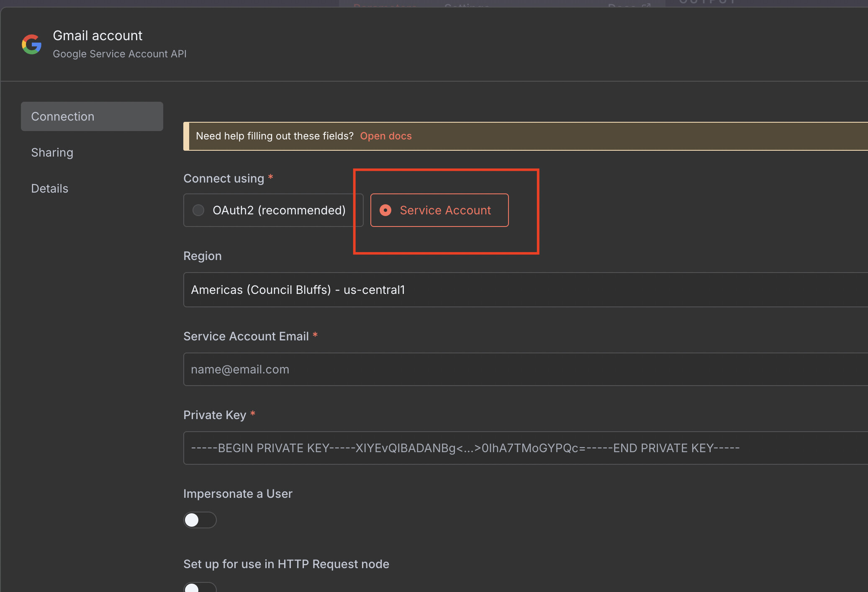Select the OAuth2 (recommended) radio option
This screenshot has width=868, height=592.
coord(198,210)
